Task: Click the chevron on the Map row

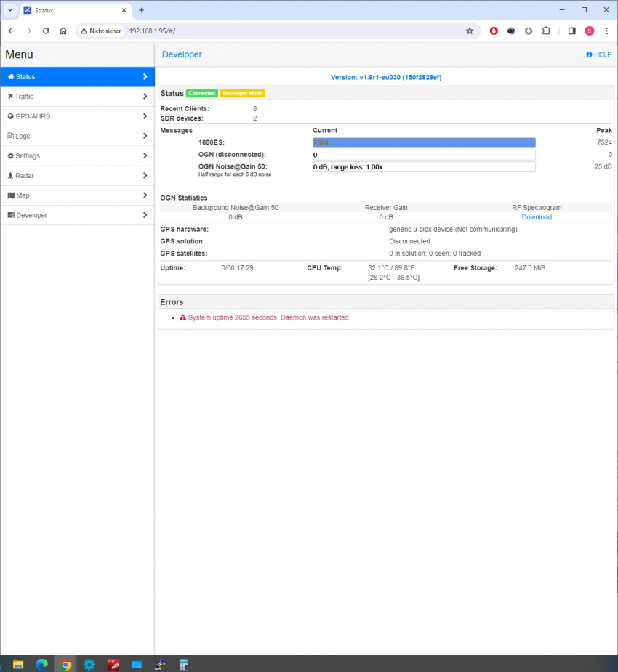Action: click(x=145, y=195)
